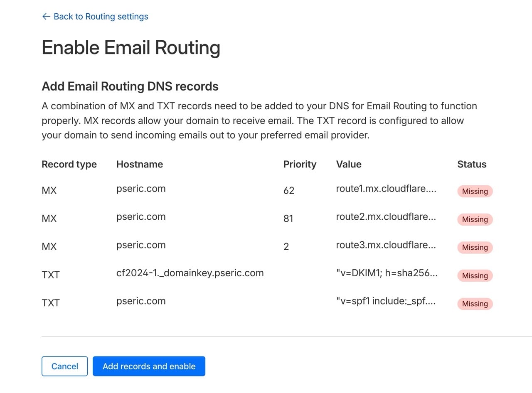Open Back to Routing settings

click(100, 17)
